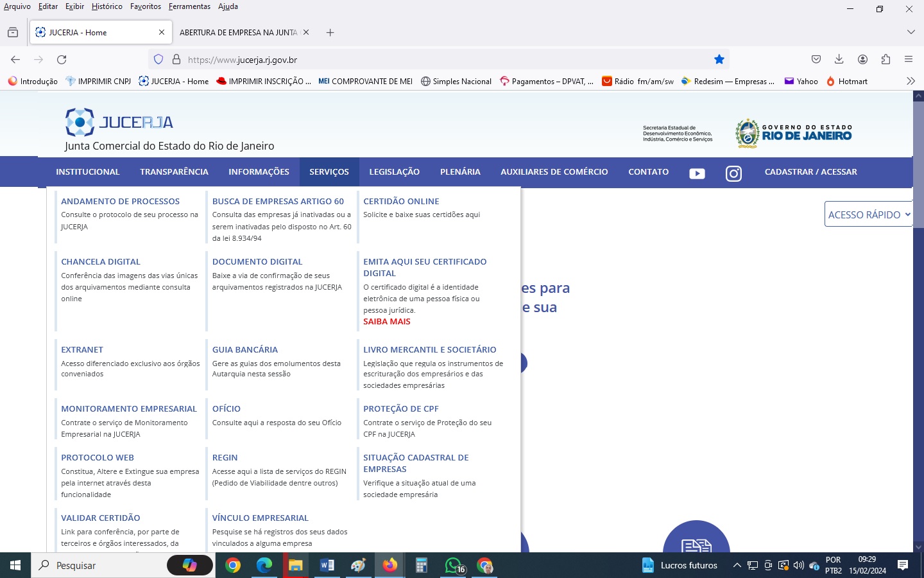The image size is (924, 578).
Task: Click the JUCERJA logo in the header
Action: click(119, 122)
